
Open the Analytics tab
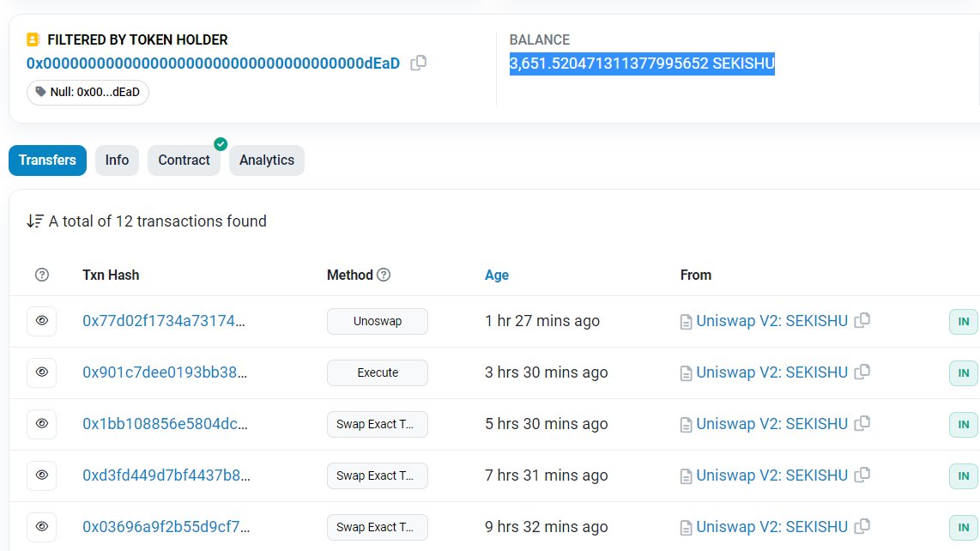coord(267,160)
